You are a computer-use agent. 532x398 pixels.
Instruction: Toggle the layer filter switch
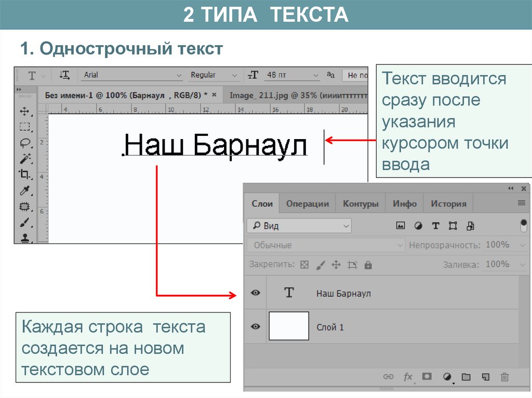pyautogui.click(x=524, y=226)
